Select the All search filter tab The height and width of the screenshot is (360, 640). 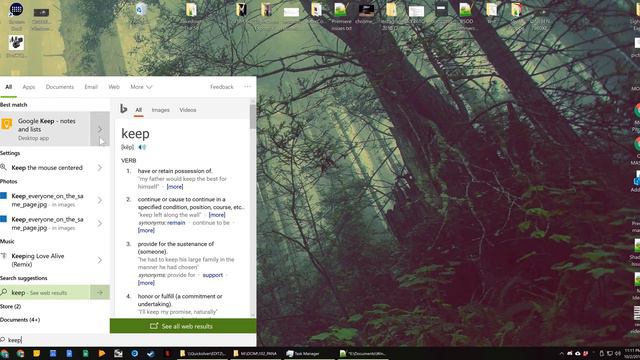9,87
